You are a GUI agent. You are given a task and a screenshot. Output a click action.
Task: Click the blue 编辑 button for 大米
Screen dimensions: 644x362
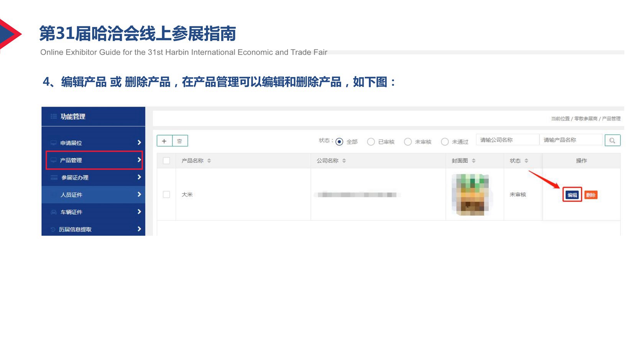click(572, 195)
